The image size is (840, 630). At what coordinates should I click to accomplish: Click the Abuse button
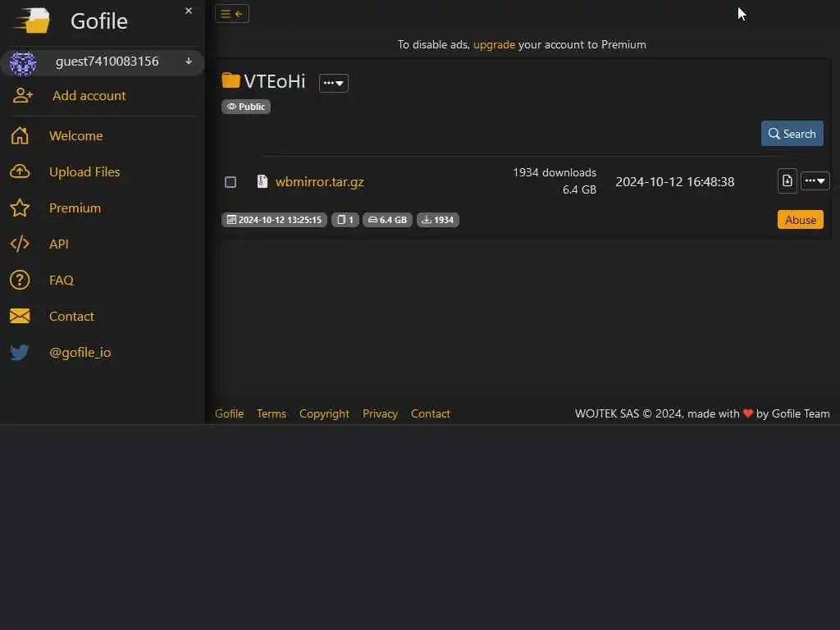tap(801, 220)
